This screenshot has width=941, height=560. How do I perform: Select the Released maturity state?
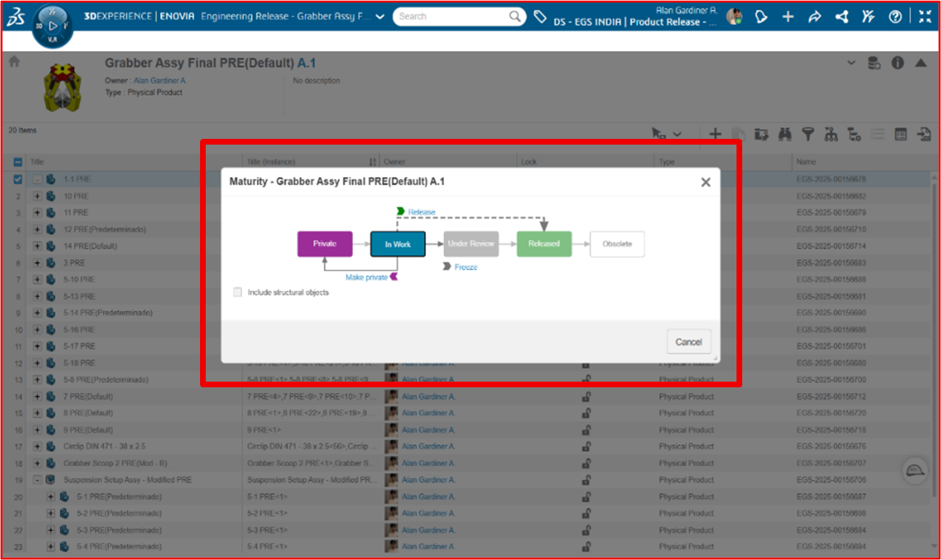(x=544, y=244)
